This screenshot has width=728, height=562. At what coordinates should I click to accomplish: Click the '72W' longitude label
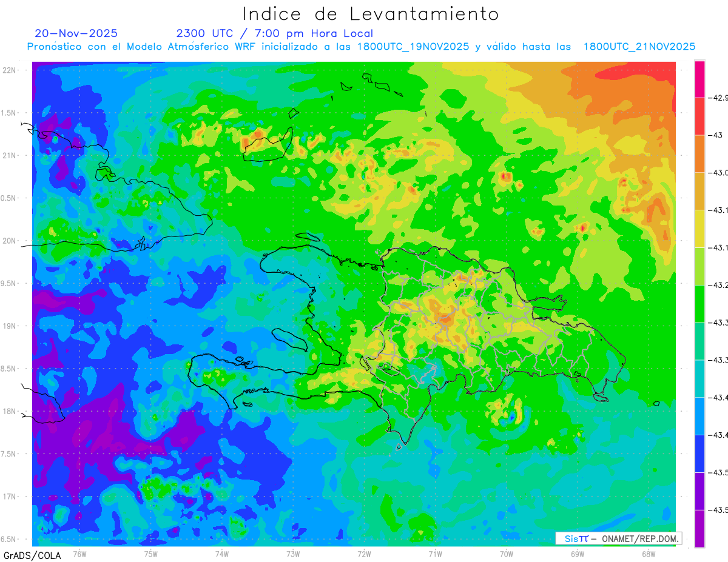(x=364, y=554)
